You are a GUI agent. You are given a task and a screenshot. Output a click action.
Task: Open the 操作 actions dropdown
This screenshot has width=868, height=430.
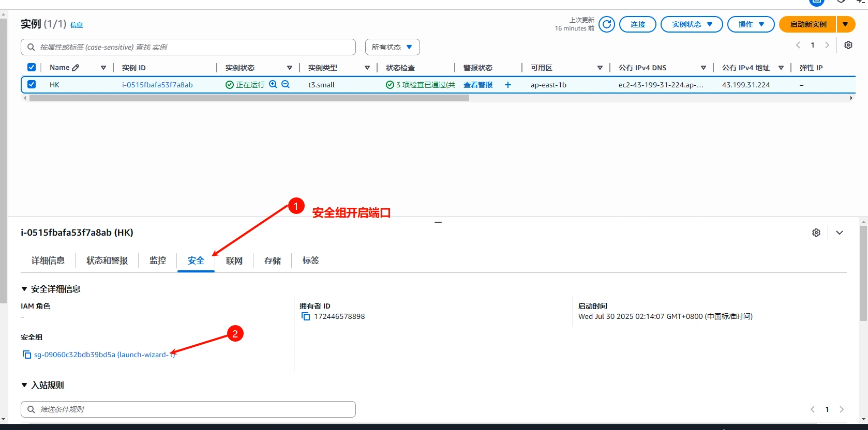point(751,24)
